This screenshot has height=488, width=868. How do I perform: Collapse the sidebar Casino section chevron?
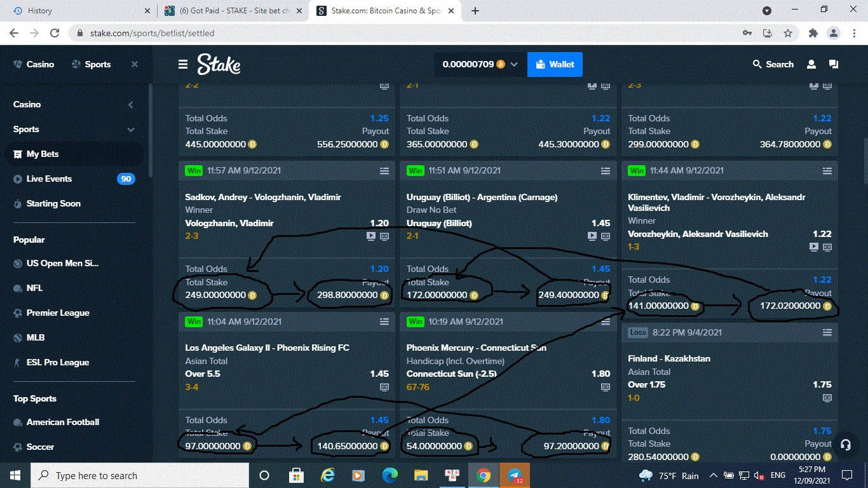131,105
